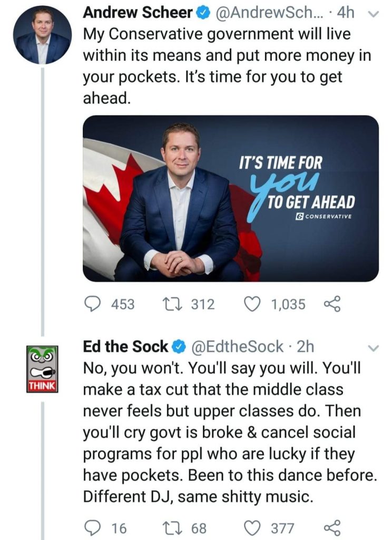The width and height of the screenshot is (392, 540).
Task: Open Ed the Sock's reply text
Action: pos(230,432)
